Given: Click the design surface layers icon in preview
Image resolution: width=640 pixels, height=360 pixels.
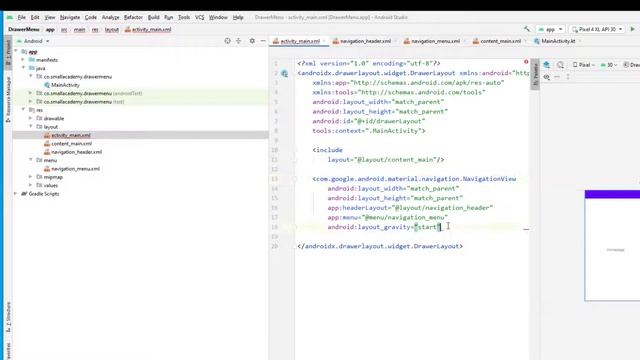Looking at the screenshot, I should point(547,65).
